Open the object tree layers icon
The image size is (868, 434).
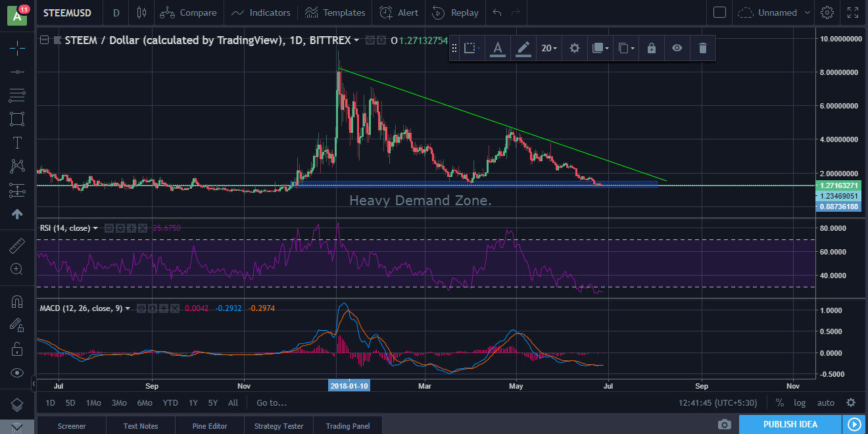pos(17,404)
